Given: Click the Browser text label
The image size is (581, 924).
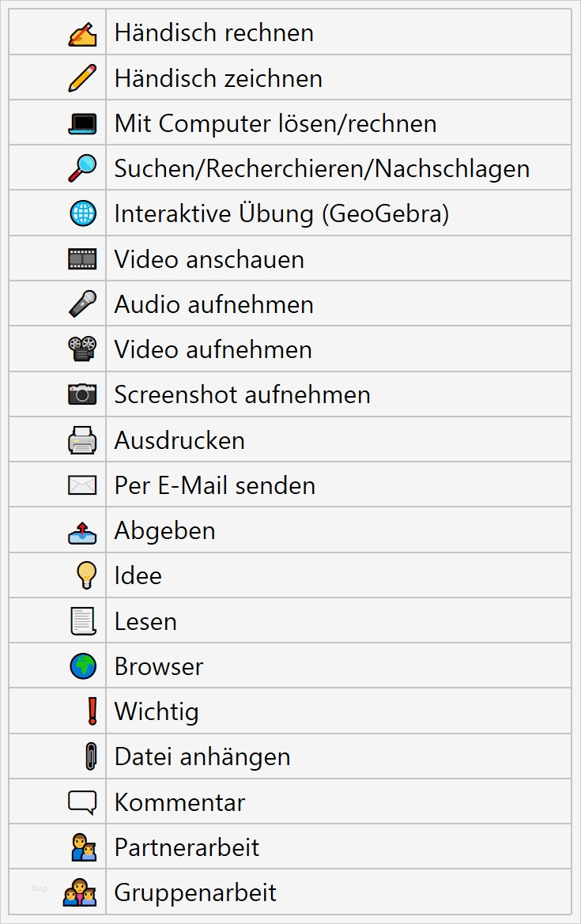Looking at the screenshot, I should [158, 666].
